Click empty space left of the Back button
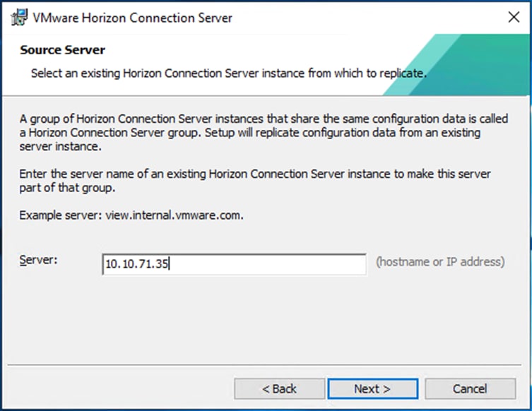532x411 pixels. click(120, 388)
